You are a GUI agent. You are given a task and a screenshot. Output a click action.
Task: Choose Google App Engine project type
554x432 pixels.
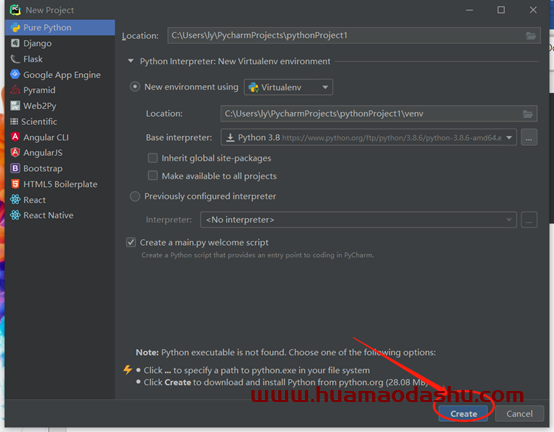coord(60,75)
